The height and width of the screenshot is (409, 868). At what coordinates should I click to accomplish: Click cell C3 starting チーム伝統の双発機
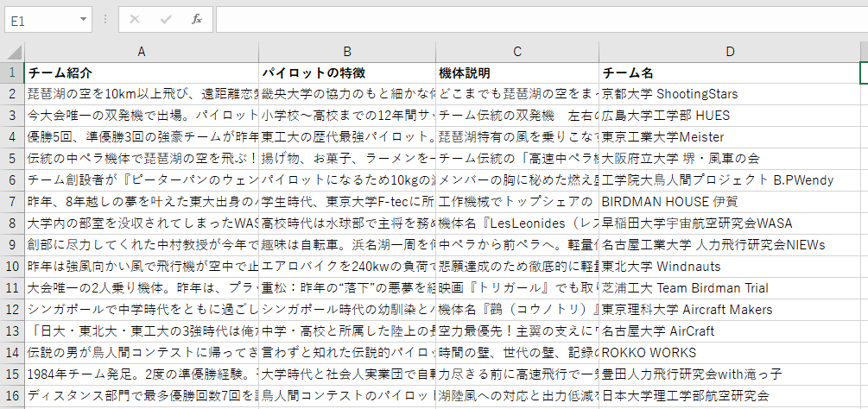[x=517, y=116]
